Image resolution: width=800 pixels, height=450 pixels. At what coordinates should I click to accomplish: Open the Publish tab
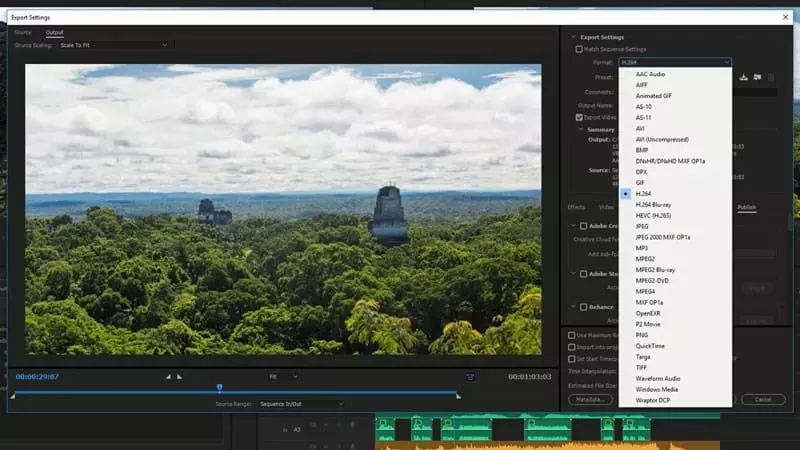coord(746,207)
